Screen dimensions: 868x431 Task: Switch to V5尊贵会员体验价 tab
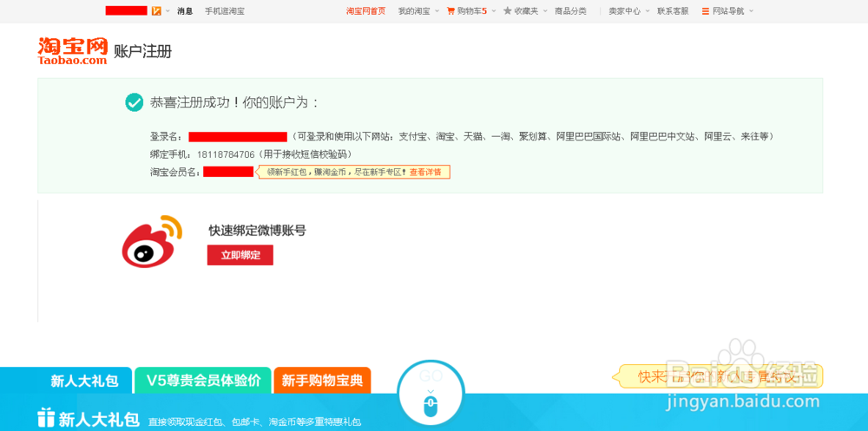pos(203,381)
